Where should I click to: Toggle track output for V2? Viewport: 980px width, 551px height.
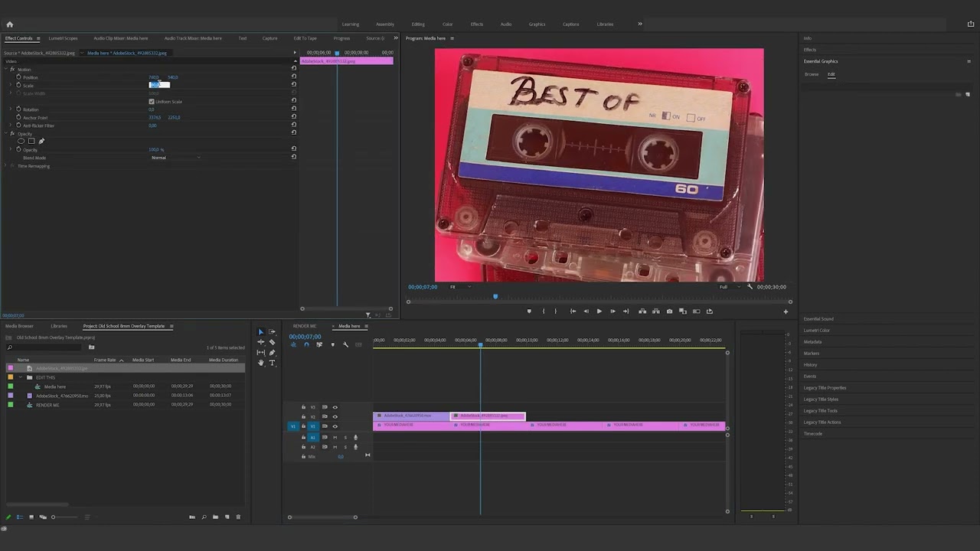click(335, 416)
